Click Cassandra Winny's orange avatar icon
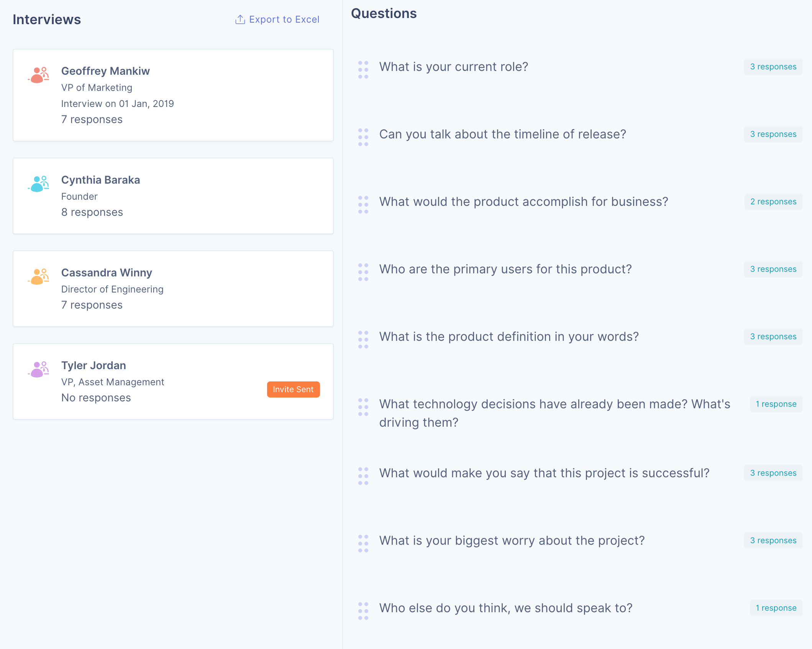This screenshot has width=812, height=649. pos(38,277)
